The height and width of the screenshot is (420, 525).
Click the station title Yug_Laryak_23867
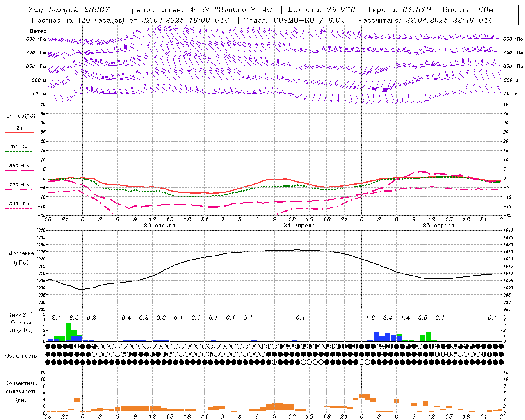(x=69, y=10)
